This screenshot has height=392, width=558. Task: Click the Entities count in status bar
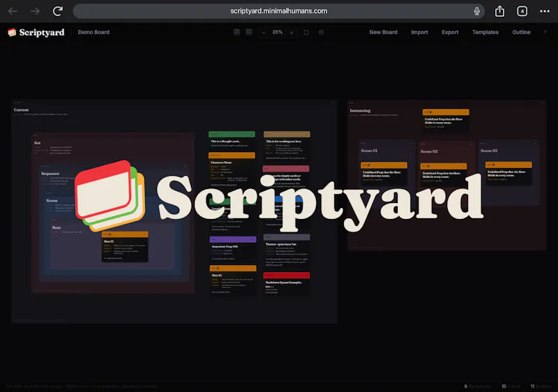541,386
